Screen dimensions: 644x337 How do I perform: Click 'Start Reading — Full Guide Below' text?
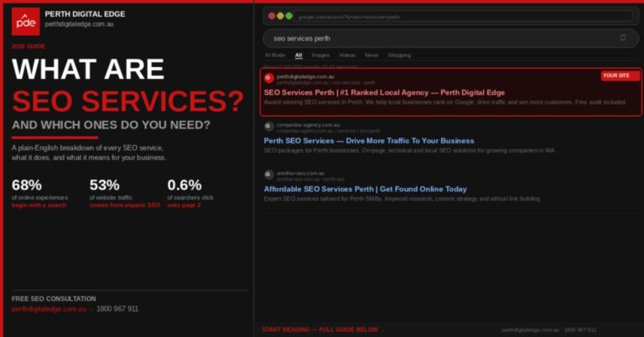click(323, 329)
